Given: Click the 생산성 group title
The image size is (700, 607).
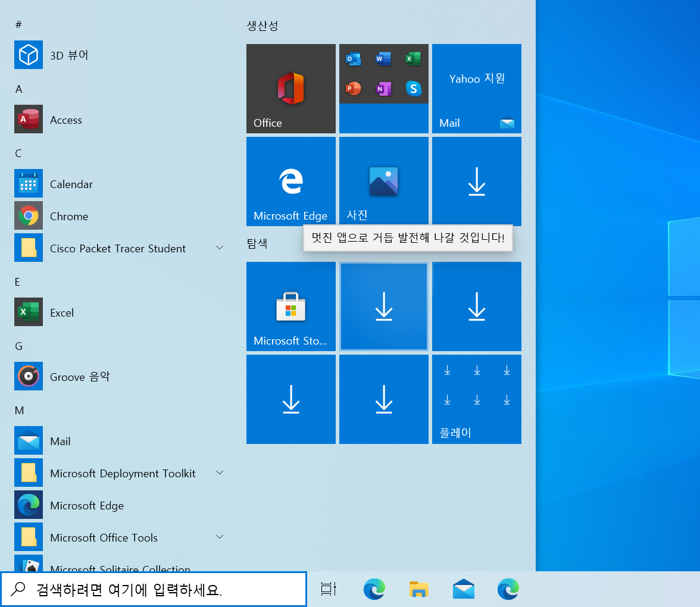Looking at the screenshot, I should pos(262,26).
